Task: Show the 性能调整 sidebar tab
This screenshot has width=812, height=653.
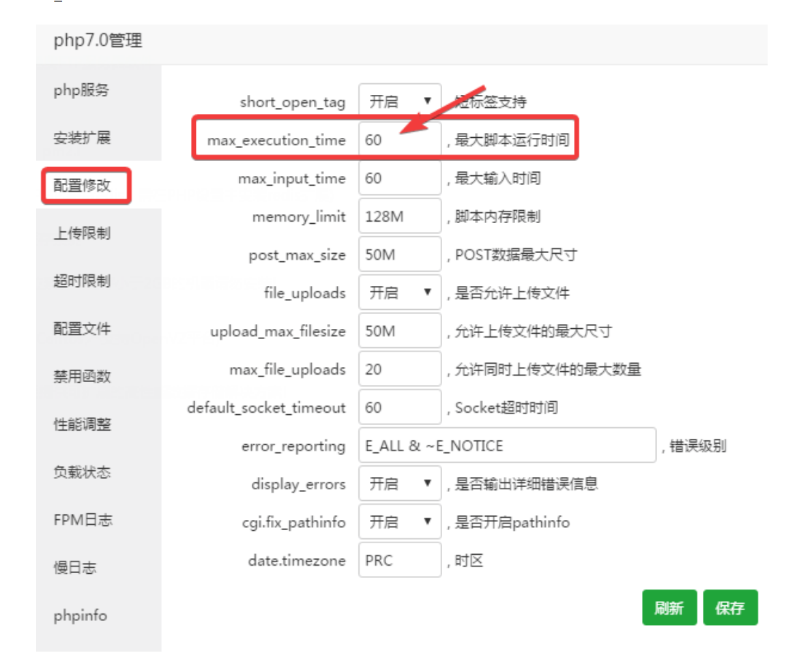Action: click(x=81, y=424)
